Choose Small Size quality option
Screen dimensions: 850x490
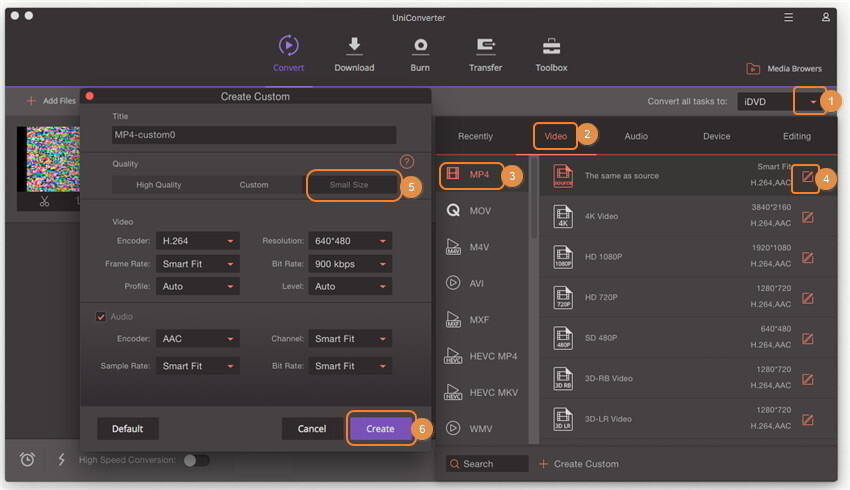point(349,185)
